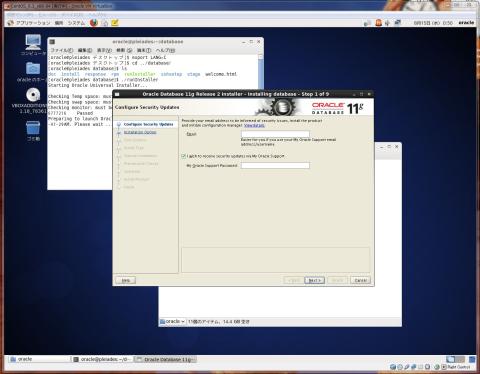480x374 pixels.
Task: Switch to oracle@pleiades terminal taskbar button
Action: [x=103, y=359]
